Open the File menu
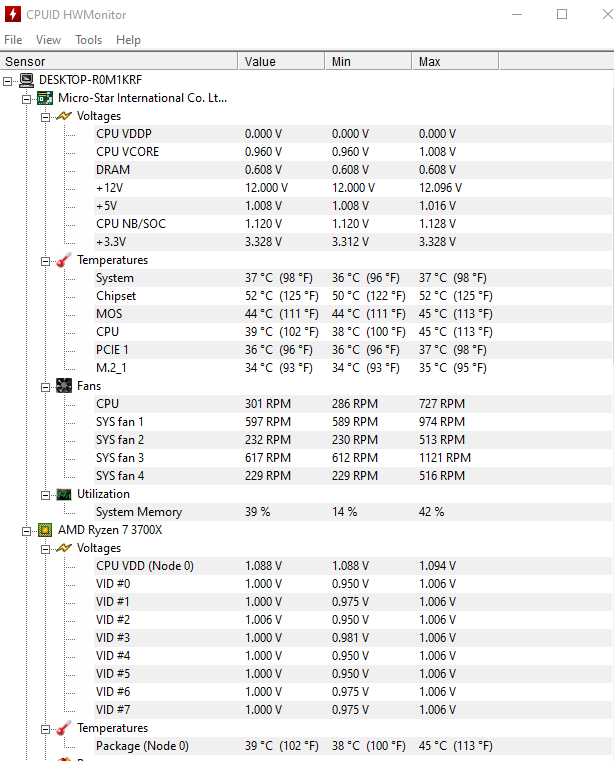The image size is (614, 761). coord(13,40)
